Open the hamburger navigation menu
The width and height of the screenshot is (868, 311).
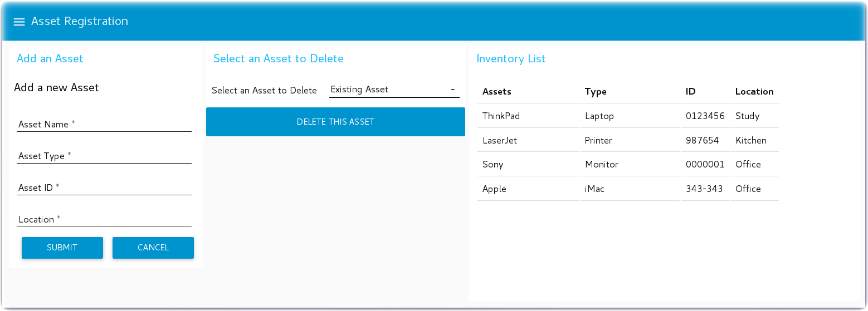[19, 22]
